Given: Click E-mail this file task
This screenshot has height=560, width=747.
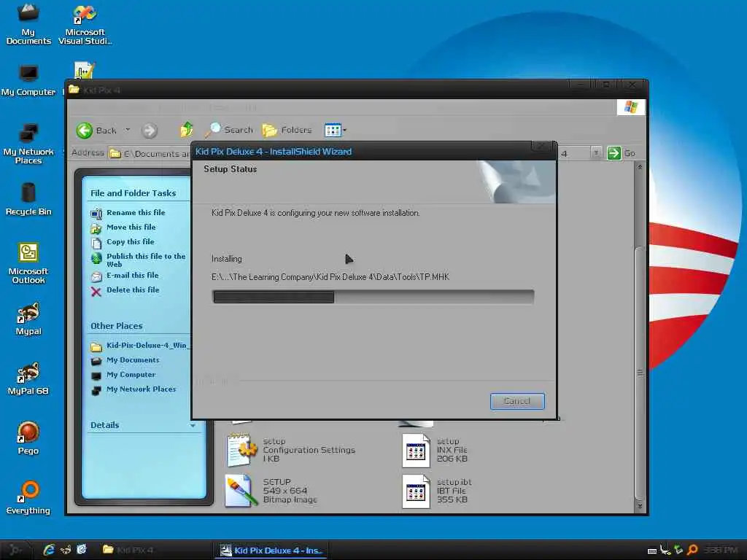Looking at the screenshot, I should pyautogui.click(x=133, y=275).
